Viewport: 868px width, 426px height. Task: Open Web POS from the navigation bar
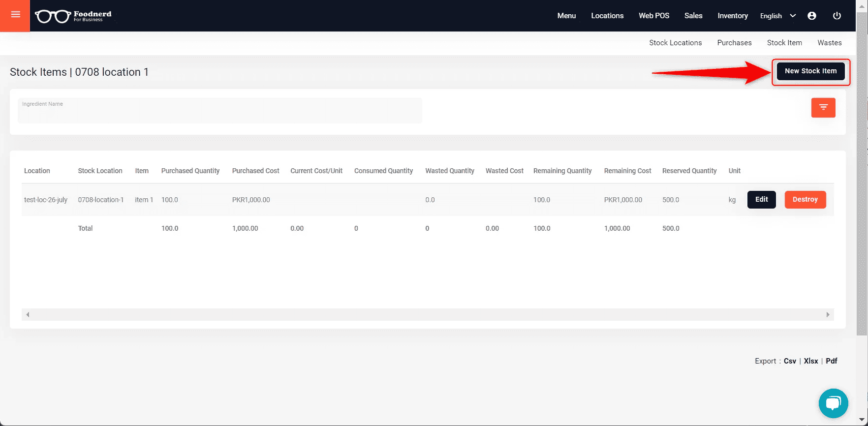(x=654, y=16)
